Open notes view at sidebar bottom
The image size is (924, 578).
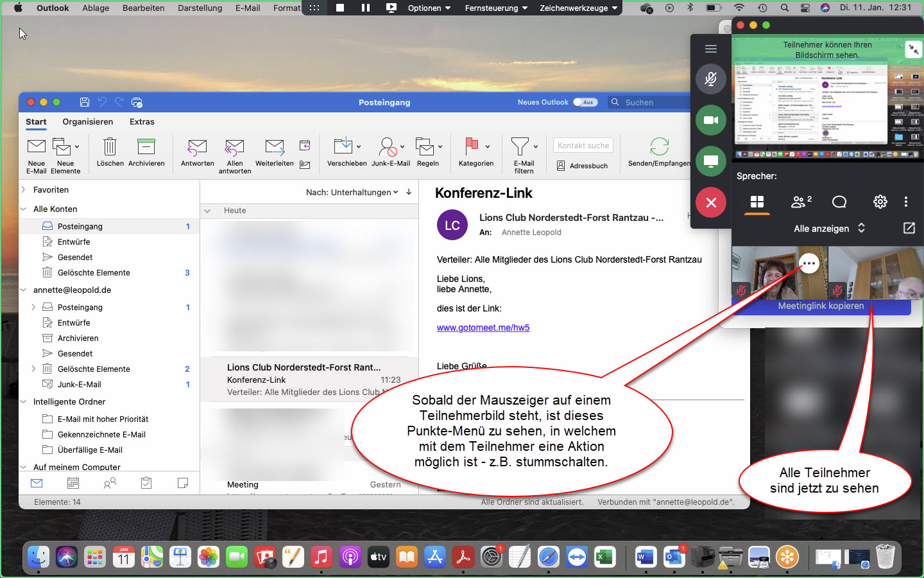coord(183,483)
